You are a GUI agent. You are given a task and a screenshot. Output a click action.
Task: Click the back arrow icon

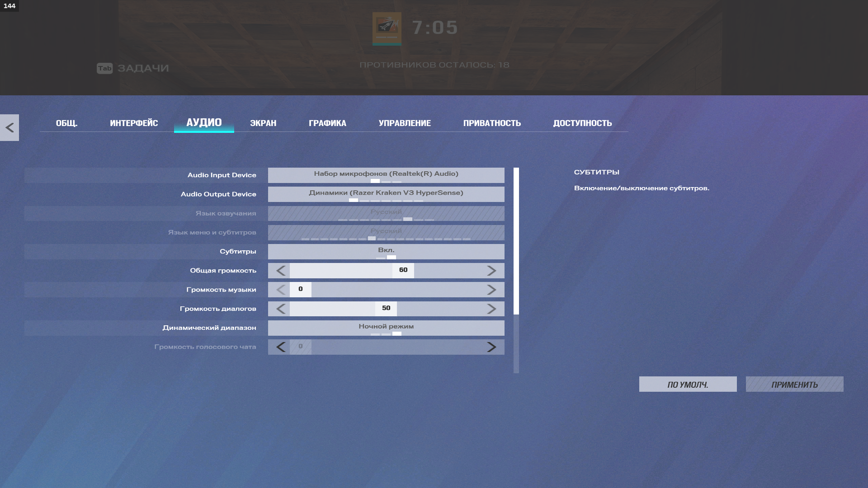(9, 128)
